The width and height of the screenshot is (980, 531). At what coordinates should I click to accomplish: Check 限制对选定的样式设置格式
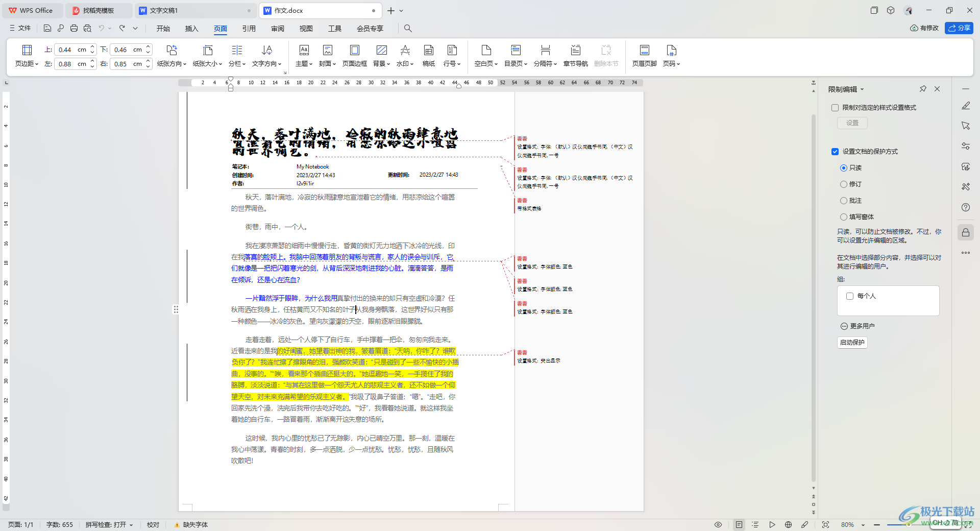point(835,108)
